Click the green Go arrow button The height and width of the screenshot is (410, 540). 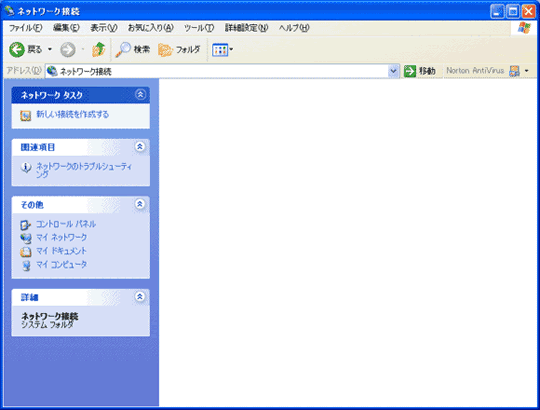410,71
